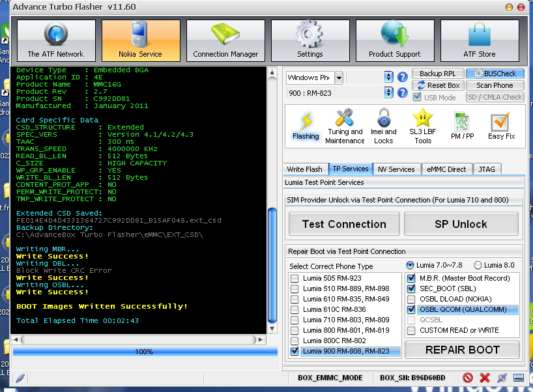Check the Lumia 800C RM-802 box
This screenshot has width=533, height=392.
click(295, 341)
